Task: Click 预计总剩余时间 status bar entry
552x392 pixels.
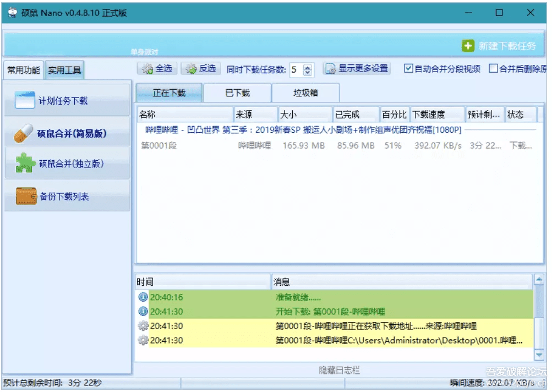Action: 52,383
